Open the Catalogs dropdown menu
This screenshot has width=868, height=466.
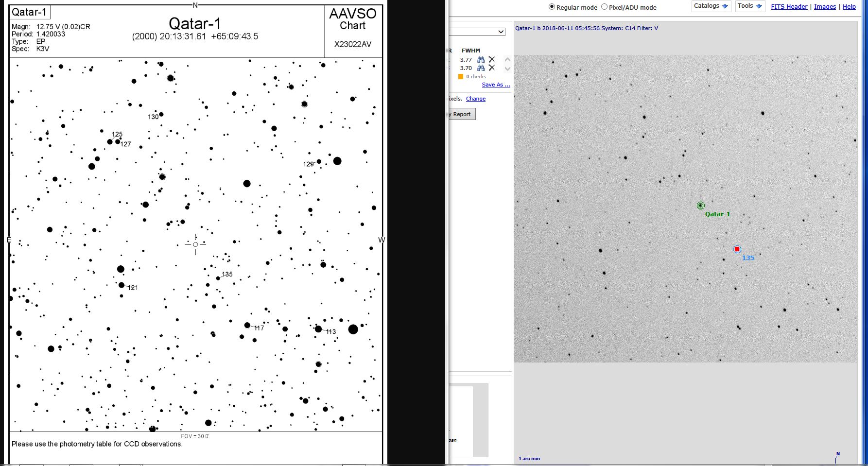[711, 6]
